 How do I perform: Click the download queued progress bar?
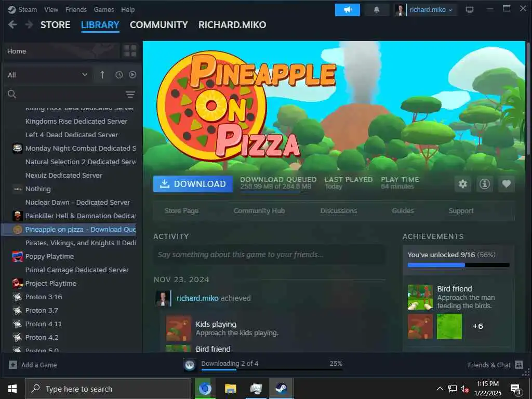click(275, 192)
